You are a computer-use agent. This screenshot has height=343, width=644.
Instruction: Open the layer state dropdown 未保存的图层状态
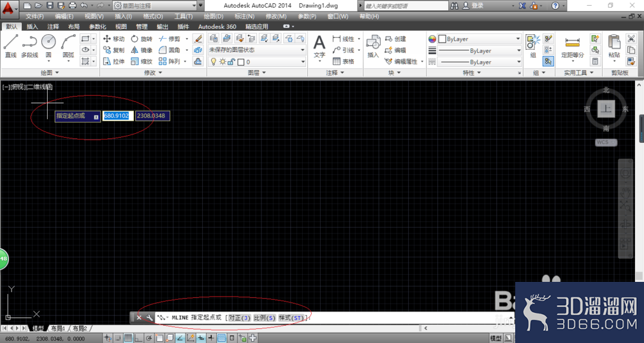tap(257, 50)
